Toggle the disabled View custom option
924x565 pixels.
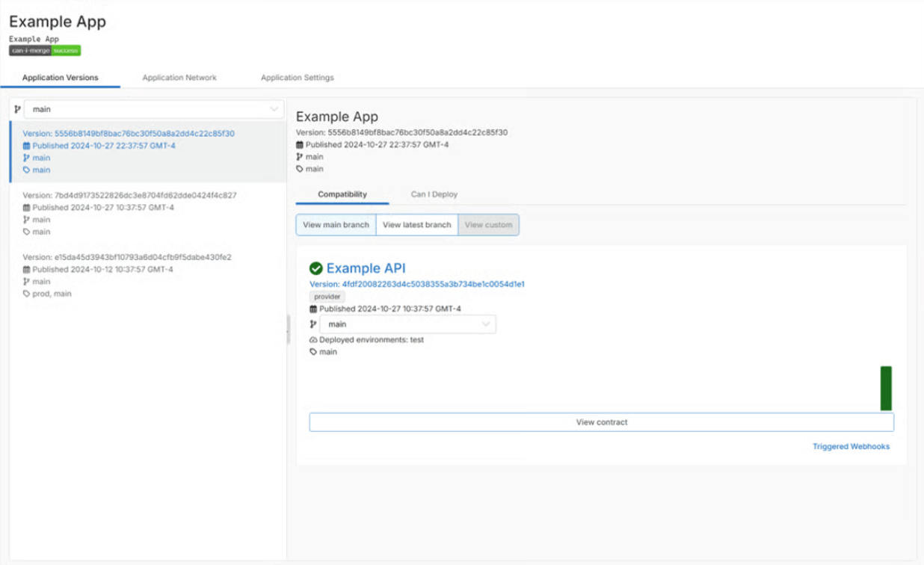[x=487, y=224]
